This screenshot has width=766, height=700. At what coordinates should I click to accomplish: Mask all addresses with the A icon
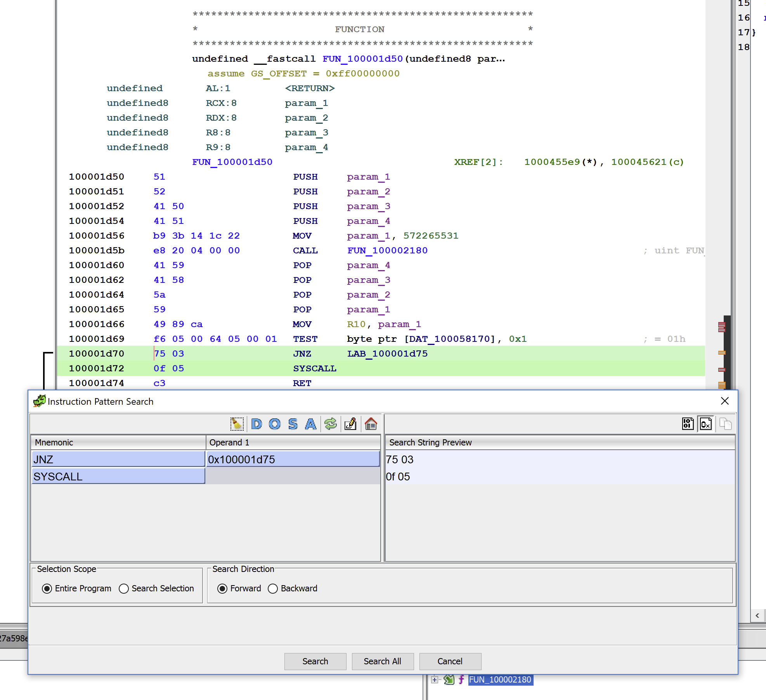[x=311, y=424]
